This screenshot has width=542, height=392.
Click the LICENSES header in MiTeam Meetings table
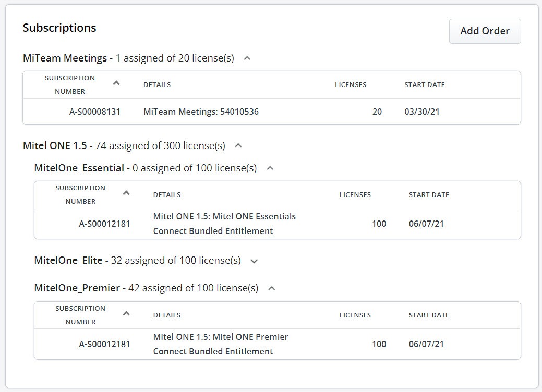pos(351,84)
